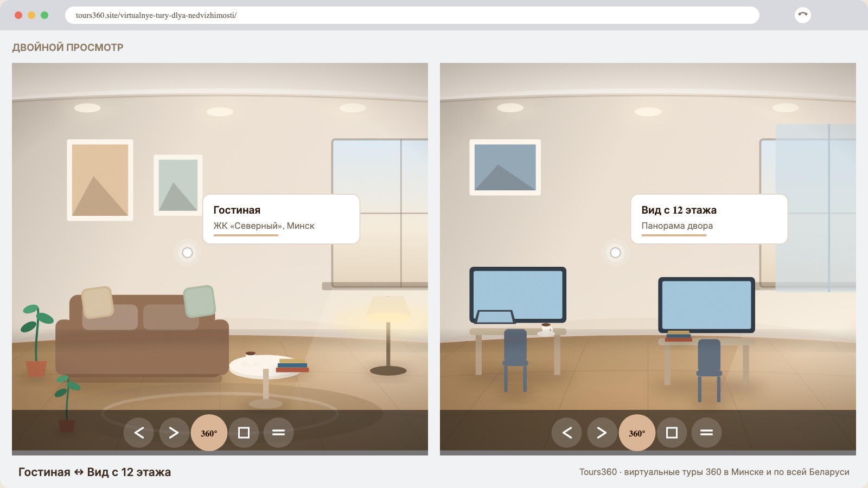868x488 pixels.
Task: Click previous arrow in Вид с 12 этажа viewer
Action: click(x=567, y=433)
